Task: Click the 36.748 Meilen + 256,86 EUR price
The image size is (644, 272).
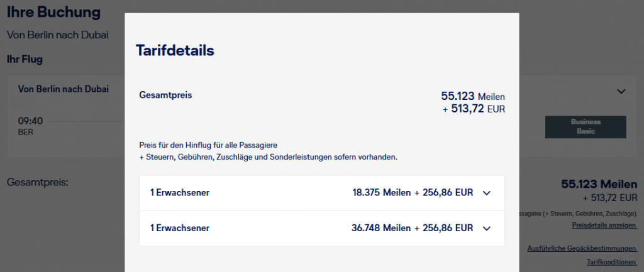Action: (x=412, y=227)
